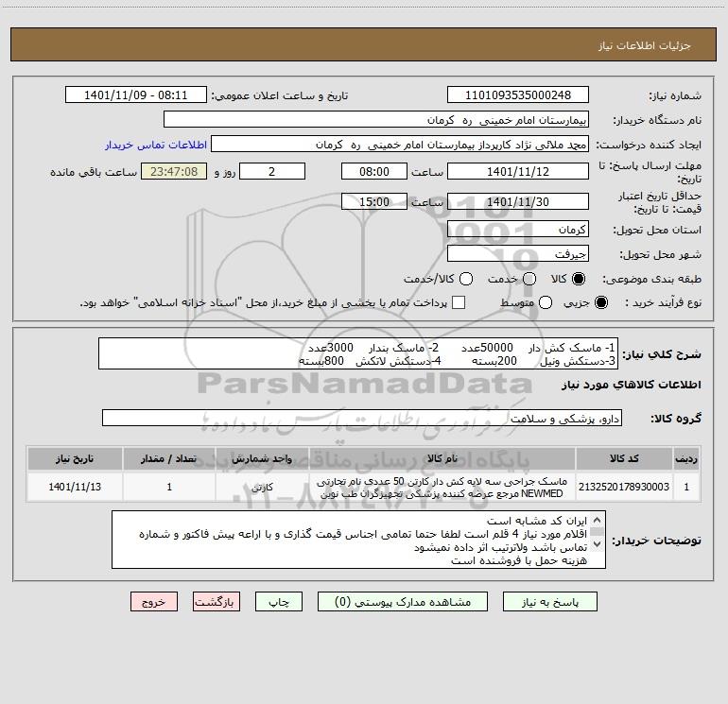Click the خروج exit button
This screenshot has width=728, height=704.
(x=154, y=602)
